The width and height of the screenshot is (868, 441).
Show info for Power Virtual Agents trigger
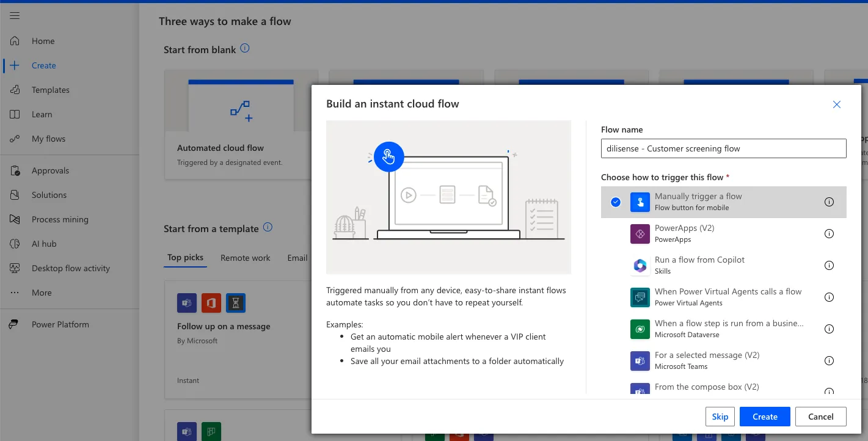coord(829,297)
